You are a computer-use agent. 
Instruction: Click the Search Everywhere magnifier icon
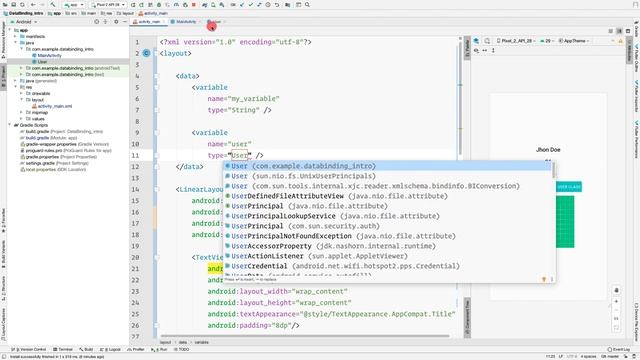pyautogui.click(x=307, y=5)
